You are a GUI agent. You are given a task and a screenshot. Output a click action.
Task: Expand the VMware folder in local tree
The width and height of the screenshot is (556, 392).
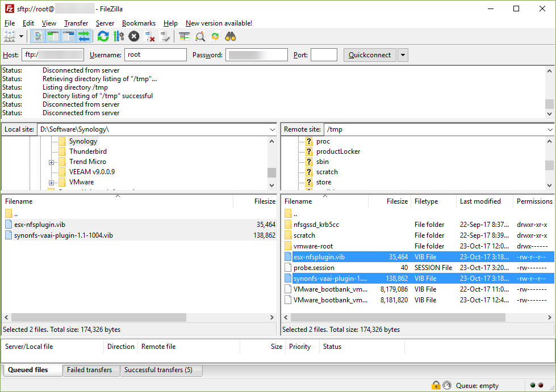click(x=51, y=182)
